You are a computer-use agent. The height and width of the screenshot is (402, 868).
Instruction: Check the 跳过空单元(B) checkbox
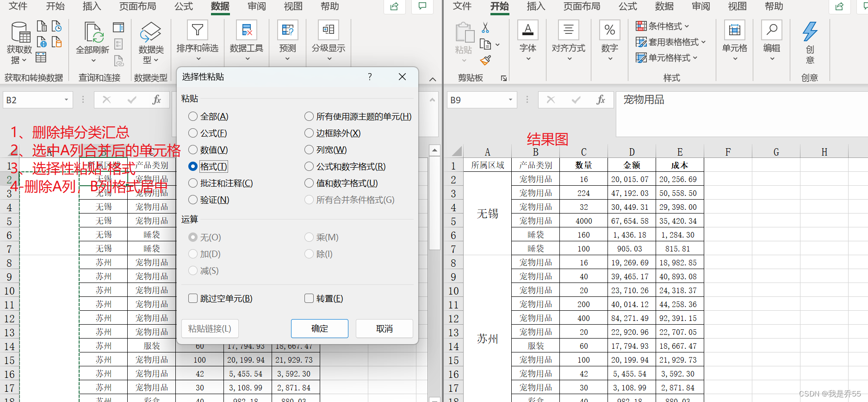[x=193, y=299]
